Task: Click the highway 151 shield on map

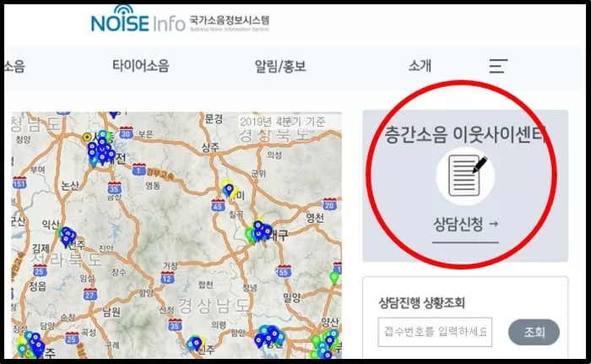Action: click(19, 183)
